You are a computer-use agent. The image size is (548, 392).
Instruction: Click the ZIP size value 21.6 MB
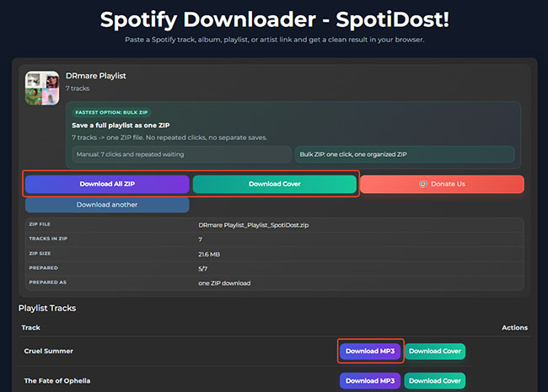pyautogui.click(x=209, y=255)
